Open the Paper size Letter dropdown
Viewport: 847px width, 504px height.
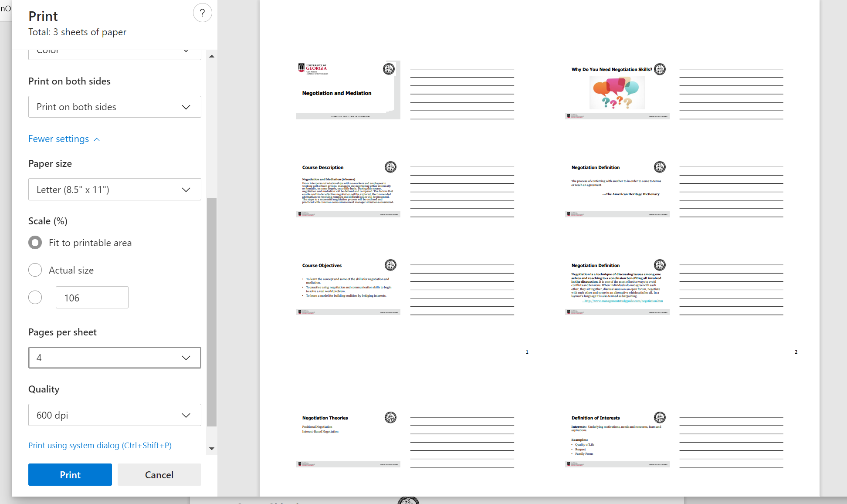[x=115, y=189]
